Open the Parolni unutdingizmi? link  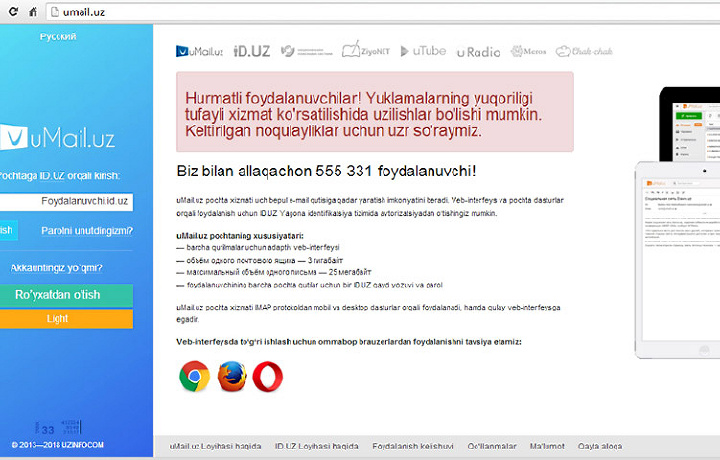[x=87, y=230]
